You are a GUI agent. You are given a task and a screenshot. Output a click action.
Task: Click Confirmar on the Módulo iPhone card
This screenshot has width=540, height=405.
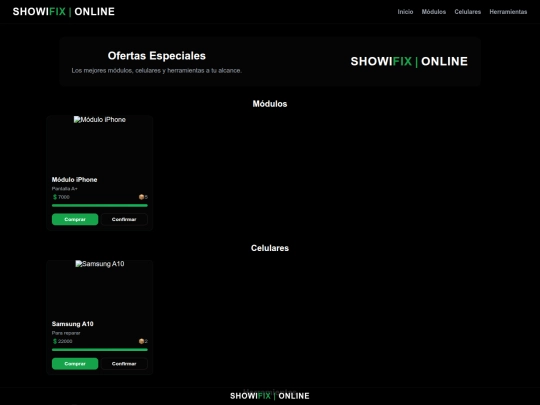(x=124, y=219)
